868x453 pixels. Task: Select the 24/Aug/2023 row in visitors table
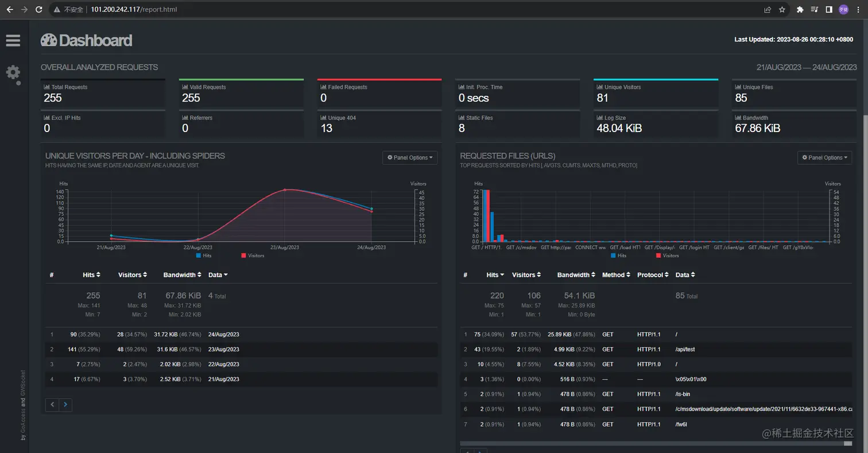click(242, 335)
